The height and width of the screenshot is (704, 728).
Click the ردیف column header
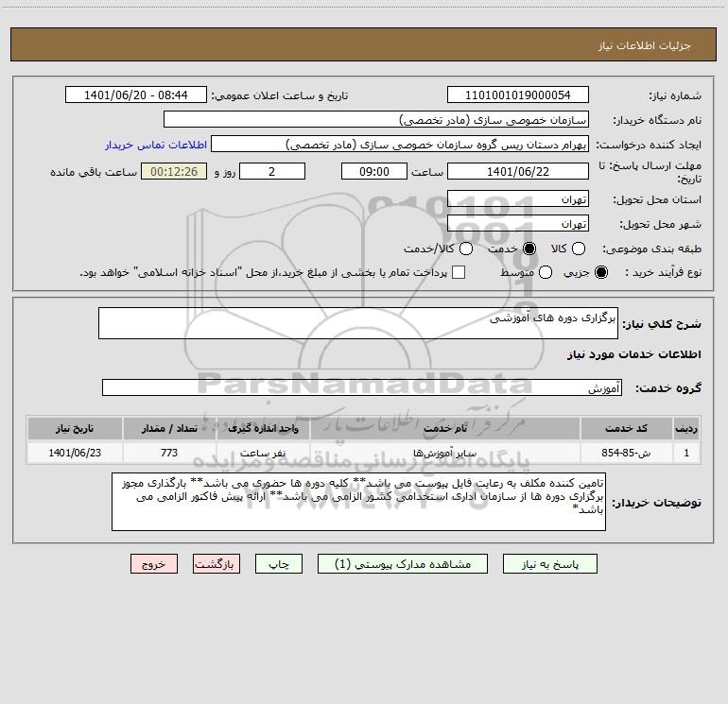686,428
